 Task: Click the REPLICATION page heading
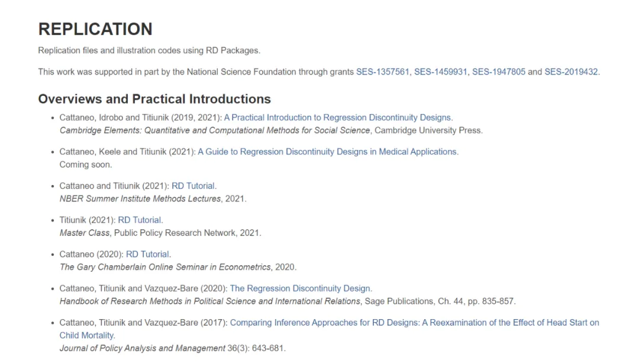95,29
